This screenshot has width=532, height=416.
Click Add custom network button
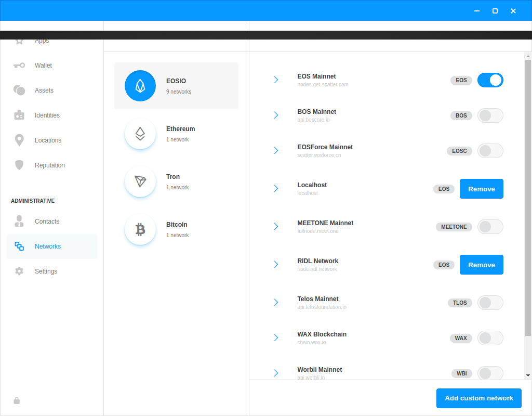pyautogui.click(x=478, y=398)
